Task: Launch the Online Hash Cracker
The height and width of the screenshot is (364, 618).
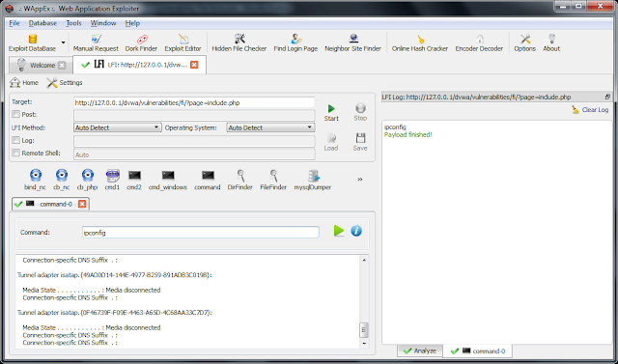Action: pyautogui.click(x=420, y=42)
